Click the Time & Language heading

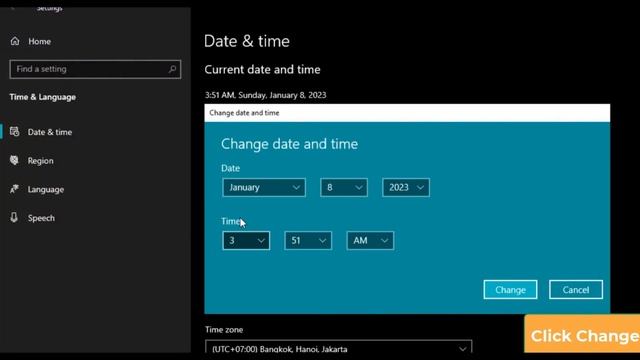(42, 97)
